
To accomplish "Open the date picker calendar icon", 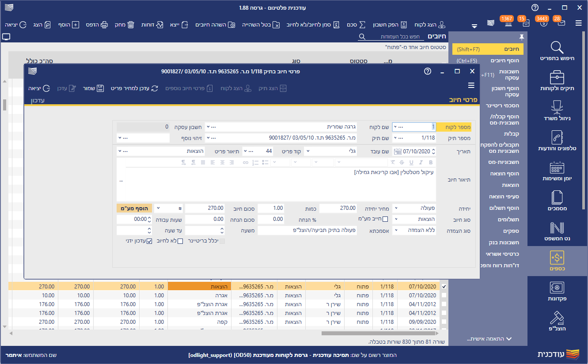I will tap(397, 151).
